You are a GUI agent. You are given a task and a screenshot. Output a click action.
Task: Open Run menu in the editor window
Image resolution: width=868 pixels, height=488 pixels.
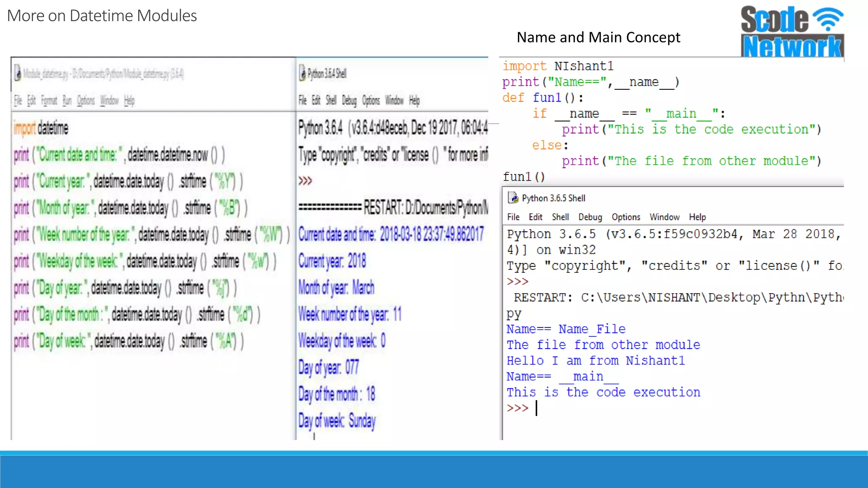click(67, 100)
